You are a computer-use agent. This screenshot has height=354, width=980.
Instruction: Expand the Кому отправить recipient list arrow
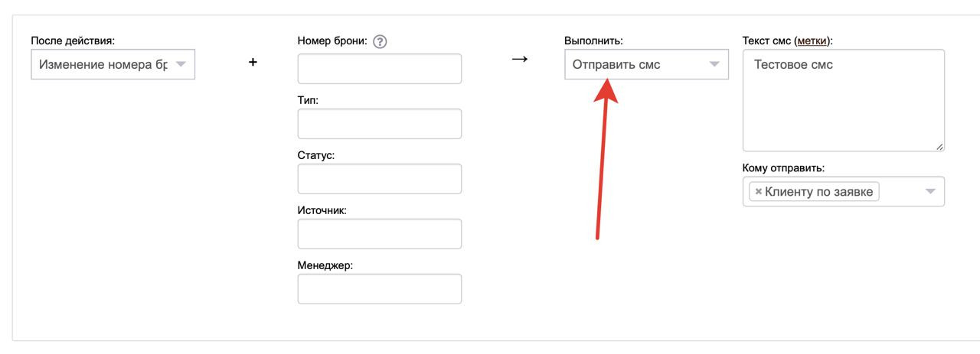tap(930, 191)
